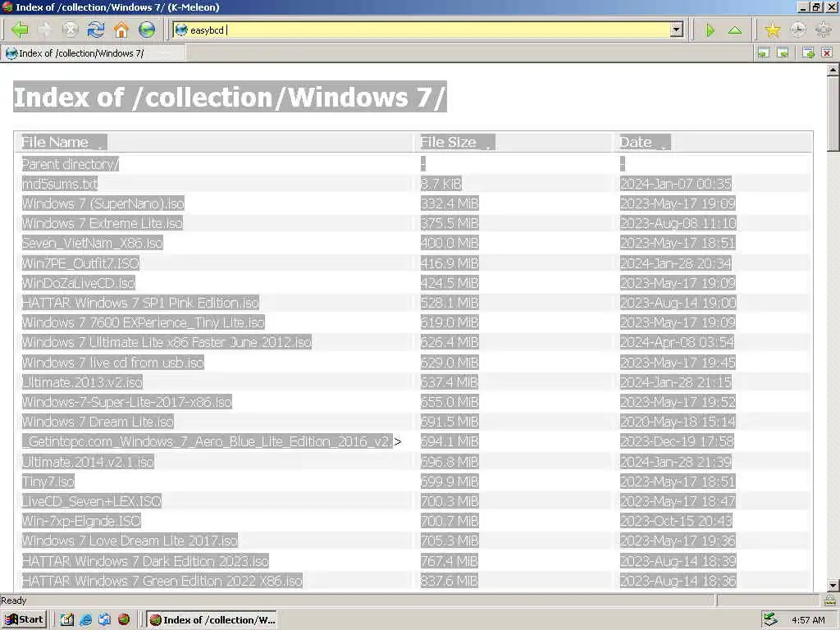The width and height of the screenshot is (840, 630).
Task: Click the network tray icon near clock
Action: (770, 620)
